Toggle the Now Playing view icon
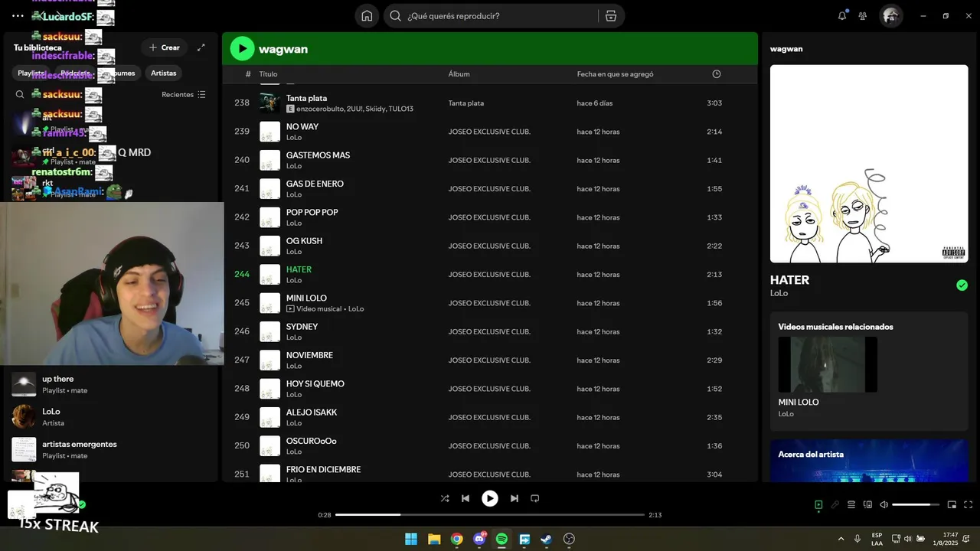 click(818, 504)
